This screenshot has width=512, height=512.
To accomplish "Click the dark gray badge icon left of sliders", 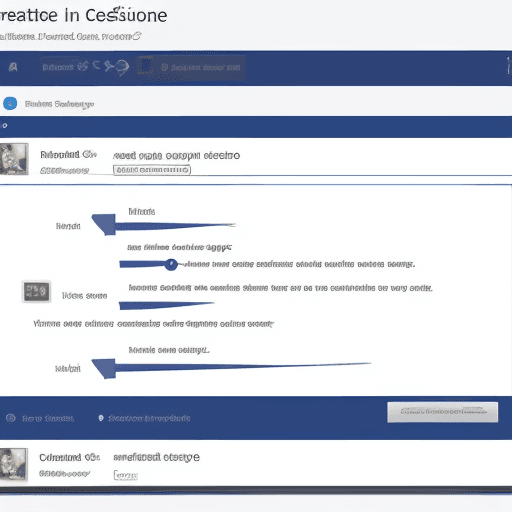I will click(36, 291).
